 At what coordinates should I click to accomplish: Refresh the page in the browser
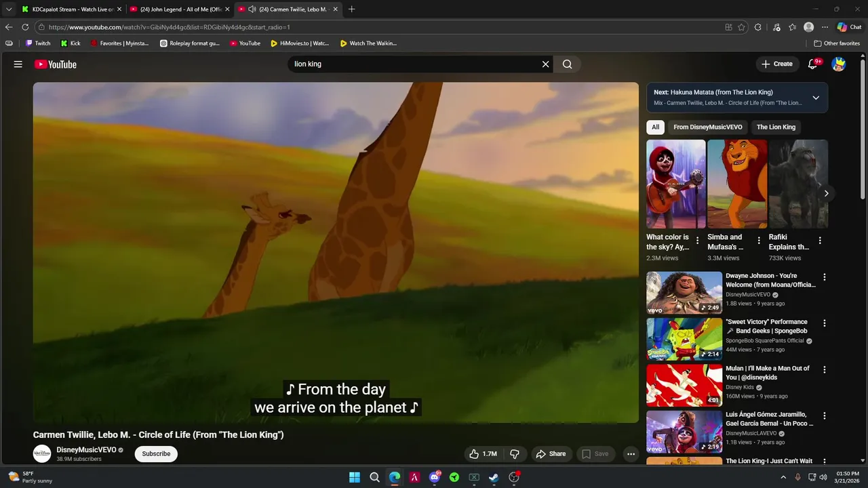25,27
